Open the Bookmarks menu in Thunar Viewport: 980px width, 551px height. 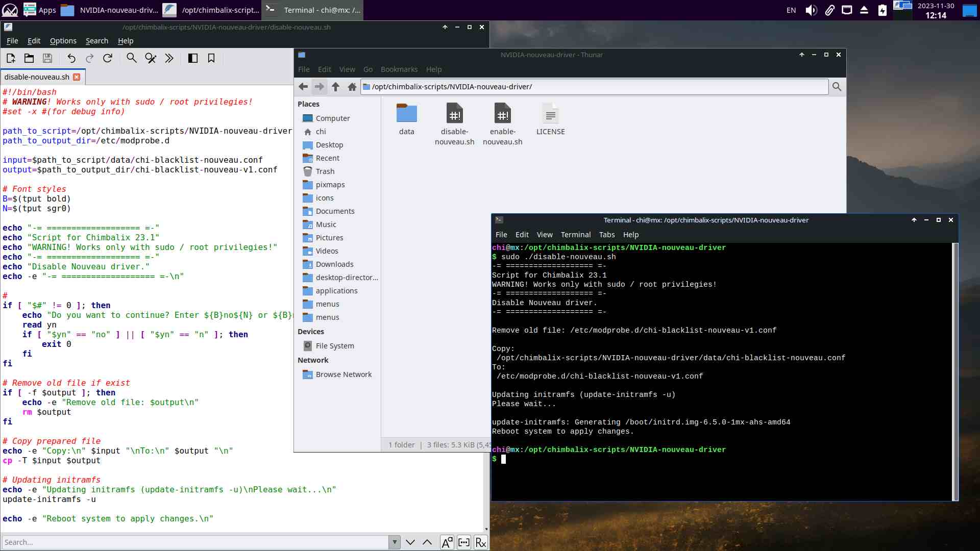(399, 69)
